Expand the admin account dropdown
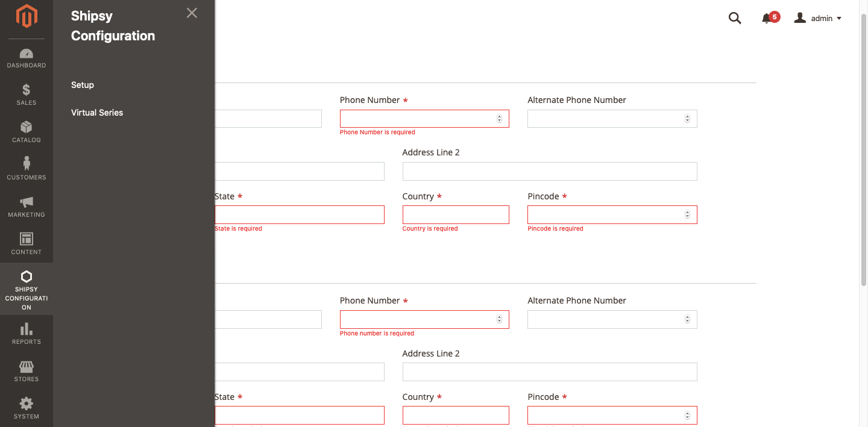Image resolution: width=868 pixels, height=427 pixels. click(x=818, y=18)
